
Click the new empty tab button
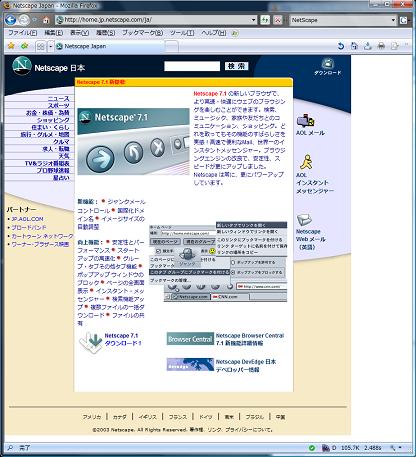(x=172, y=46)
